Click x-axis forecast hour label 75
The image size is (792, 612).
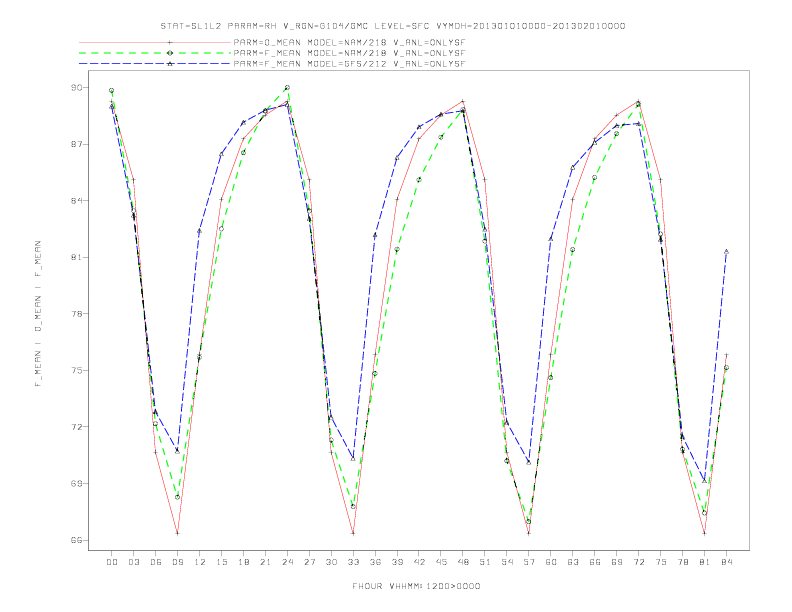(x=661, y=562)
